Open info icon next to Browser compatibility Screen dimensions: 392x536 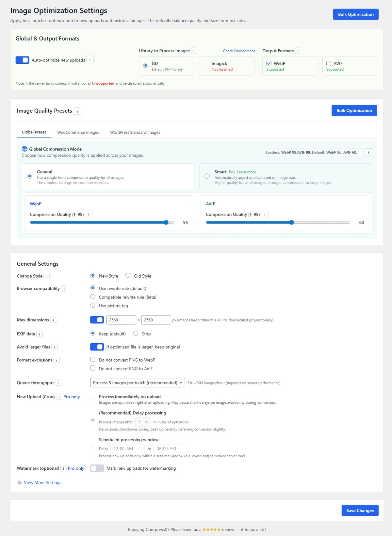pyautogui.click(x=64, y=289)
